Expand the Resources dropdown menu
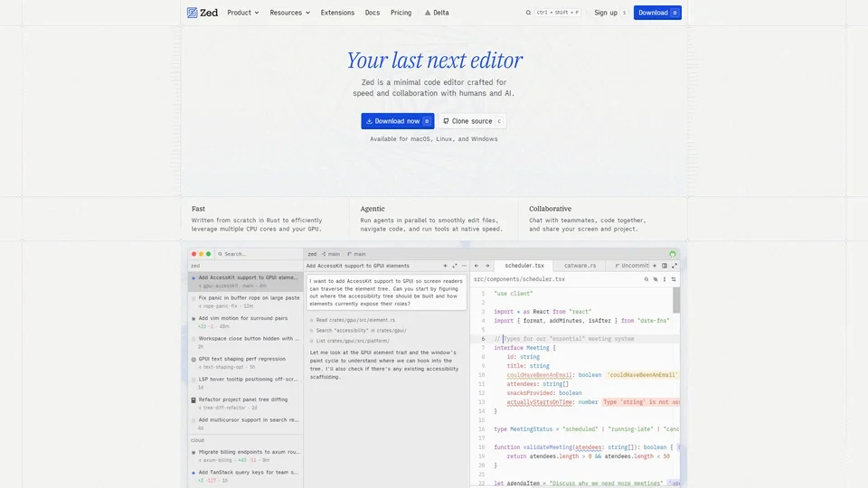Image resolution: width=868 pixels, height=488 pixels. [x=289, y=13]
